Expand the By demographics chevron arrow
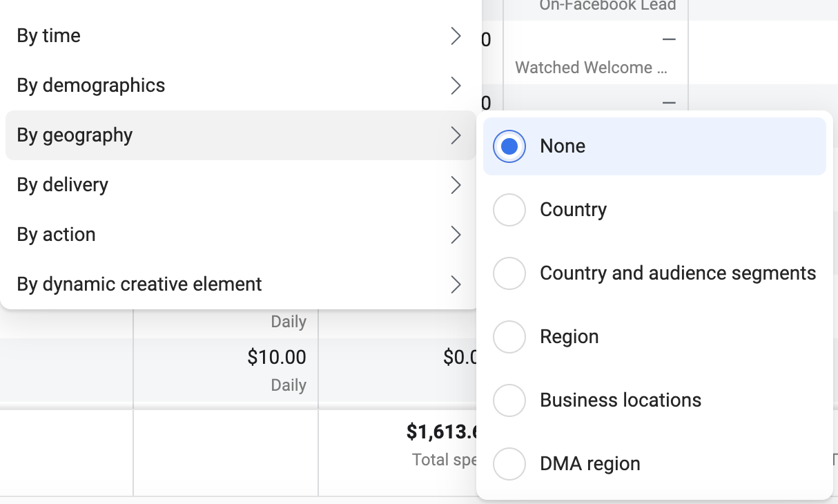Screen dimensions: 838x504 pyautogui.click(x=456, y=86)
